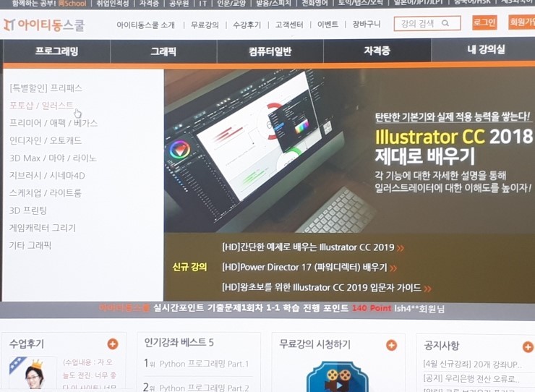Open [HD]Power Director 17 배우기 link
This screenshot has width=535, height=392.
tap(304, 268)
